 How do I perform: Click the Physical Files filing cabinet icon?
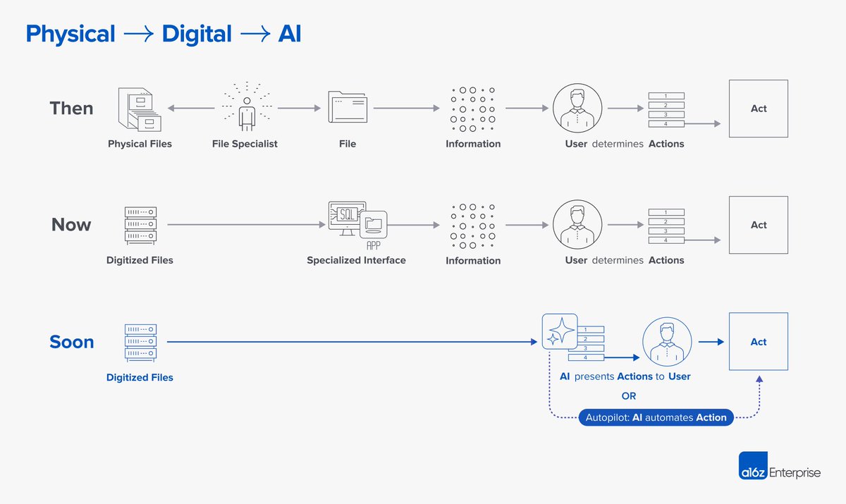140,109
